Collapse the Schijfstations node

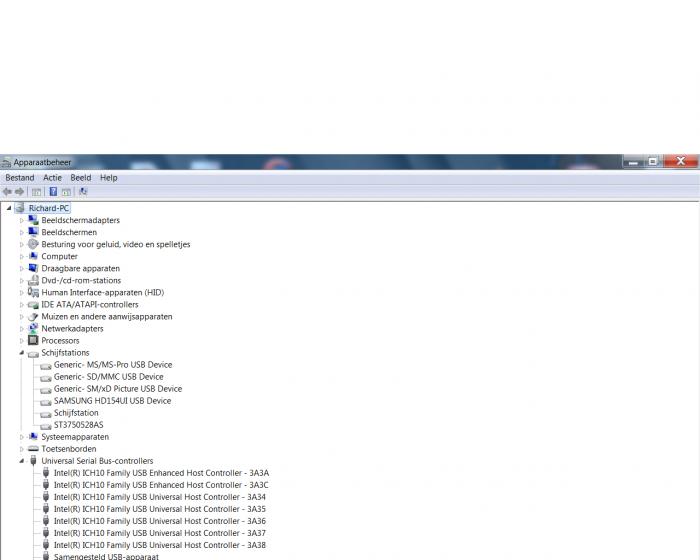click(x=21, y=353)
